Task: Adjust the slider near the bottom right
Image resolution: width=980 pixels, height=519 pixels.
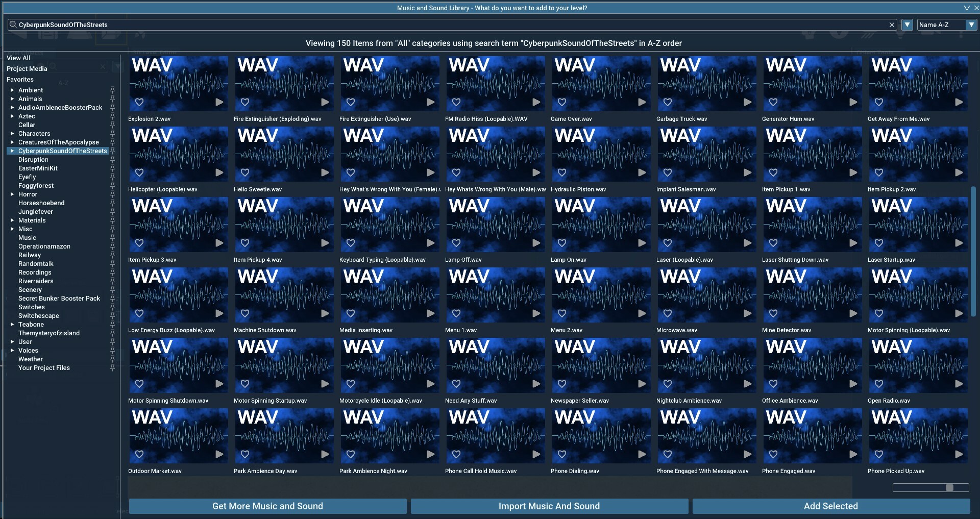Action: click(950, 488)
